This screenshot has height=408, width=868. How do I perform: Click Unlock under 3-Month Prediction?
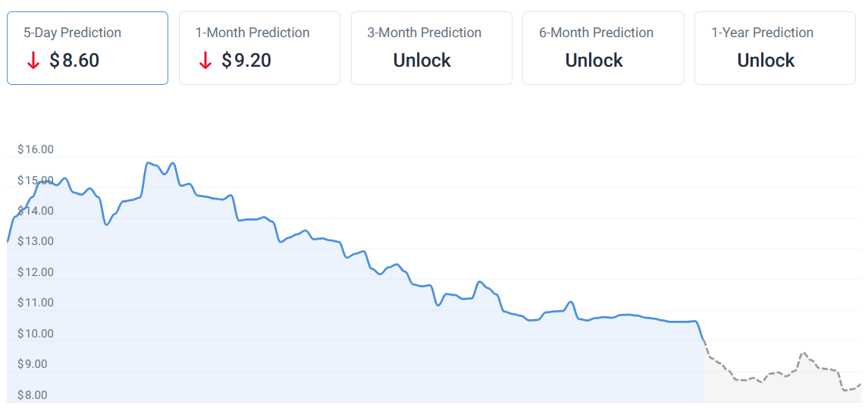[x=421, y=61]
